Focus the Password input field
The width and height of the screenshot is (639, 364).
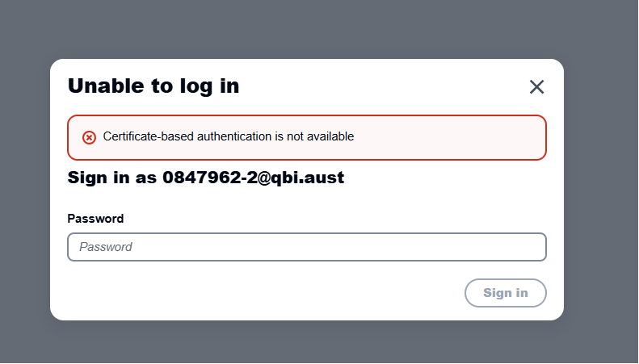(x=306, y=247)
